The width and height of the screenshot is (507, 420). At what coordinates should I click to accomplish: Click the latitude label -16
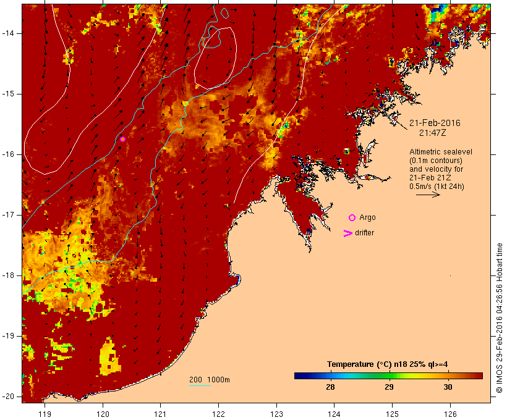[8, 154]
